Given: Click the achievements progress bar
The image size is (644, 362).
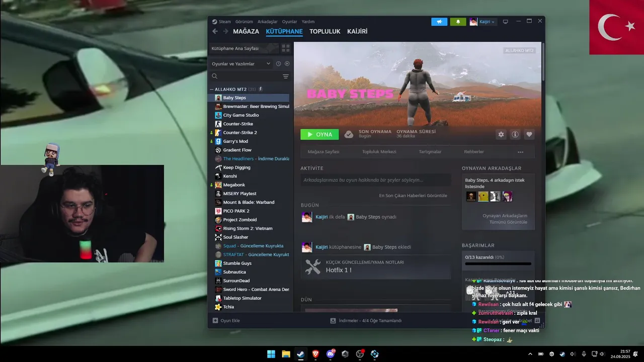Looking at the screenshot, I should click(x=498, y=263).
